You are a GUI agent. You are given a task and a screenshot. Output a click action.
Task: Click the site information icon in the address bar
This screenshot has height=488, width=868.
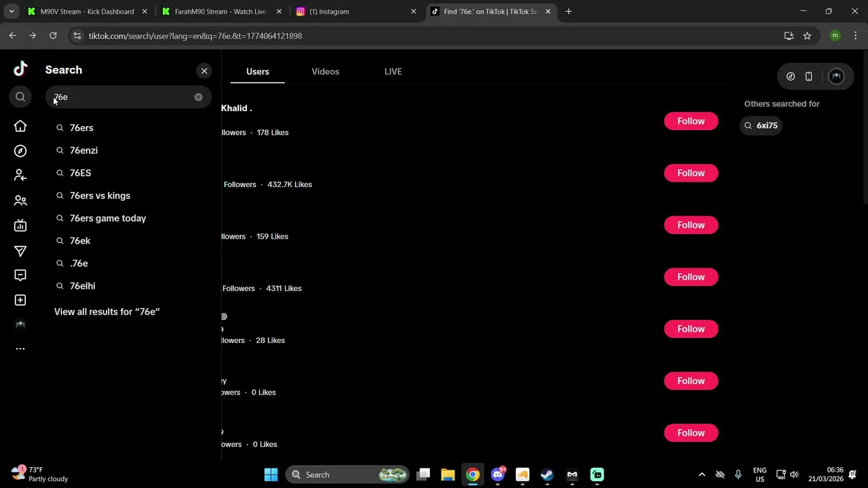77,36
